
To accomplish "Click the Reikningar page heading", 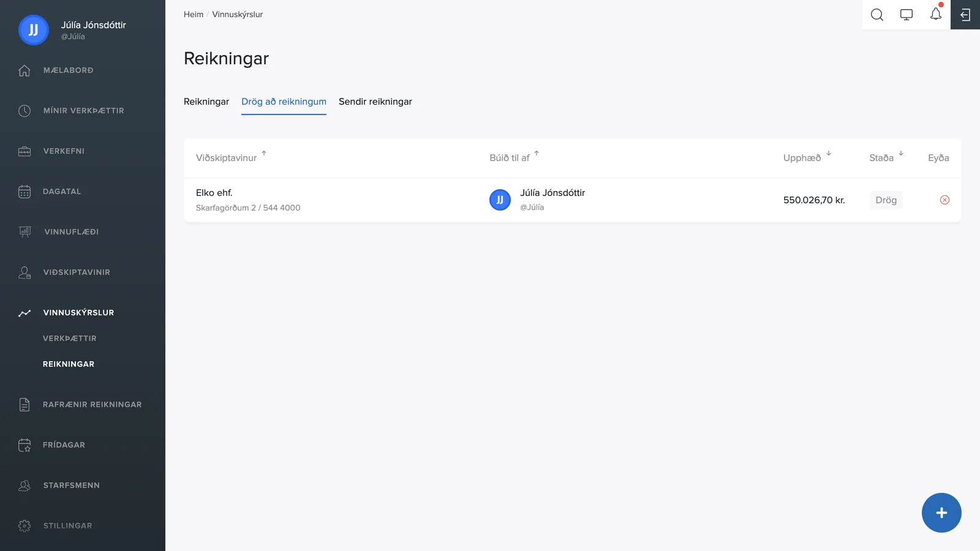I will [x=226, y=59].
